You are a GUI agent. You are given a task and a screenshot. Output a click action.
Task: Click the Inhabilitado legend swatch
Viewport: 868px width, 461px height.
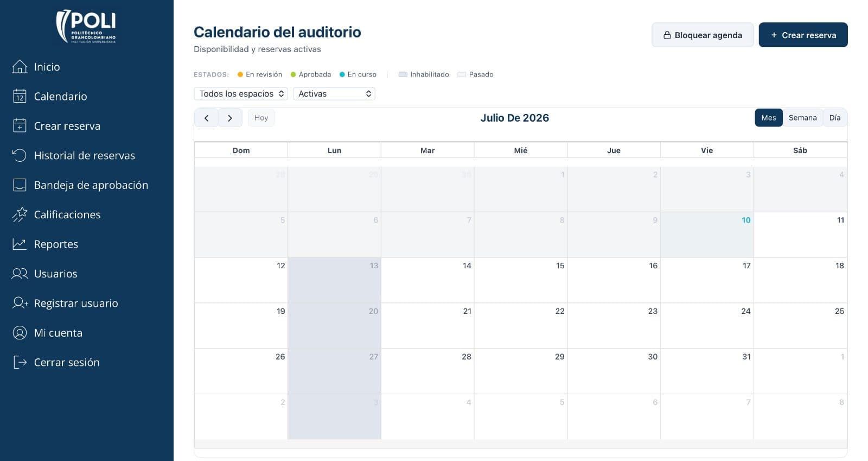403,74
